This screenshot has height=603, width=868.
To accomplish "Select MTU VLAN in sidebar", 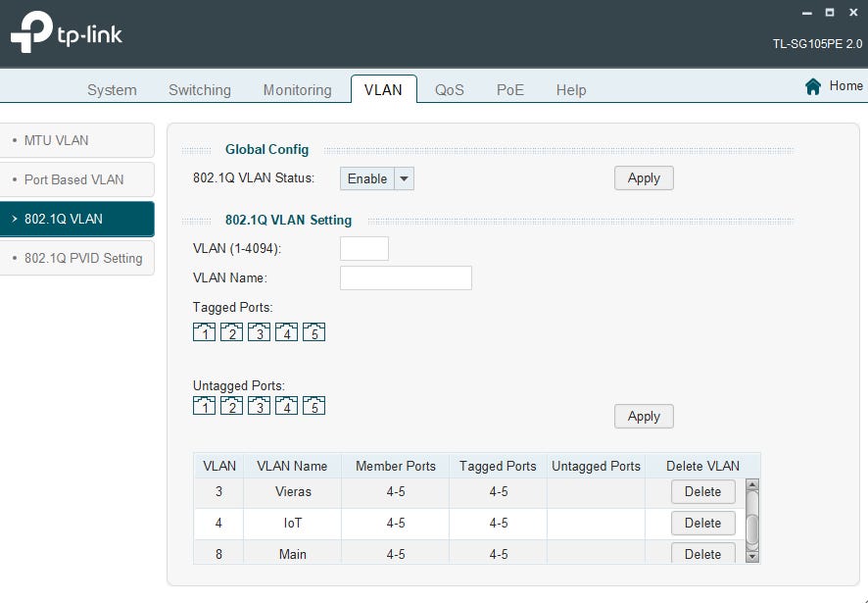I will (77, 140).
